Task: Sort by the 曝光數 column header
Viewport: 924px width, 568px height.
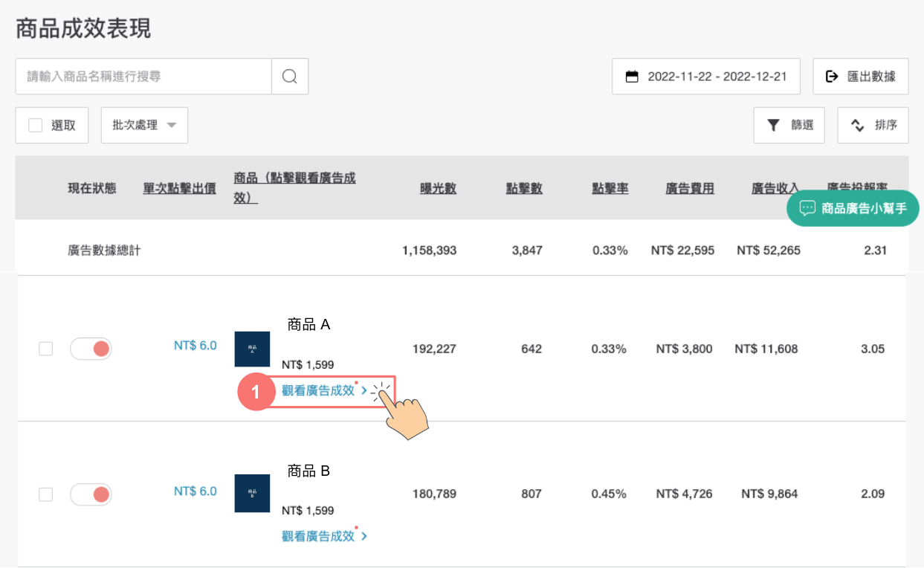Action: [438, 189]
